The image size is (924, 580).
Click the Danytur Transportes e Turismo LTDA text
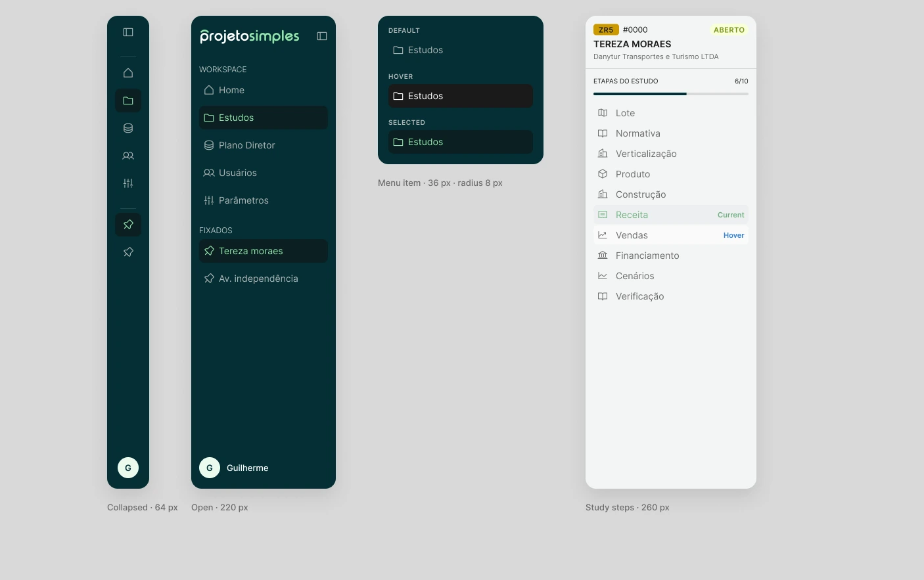656,56
